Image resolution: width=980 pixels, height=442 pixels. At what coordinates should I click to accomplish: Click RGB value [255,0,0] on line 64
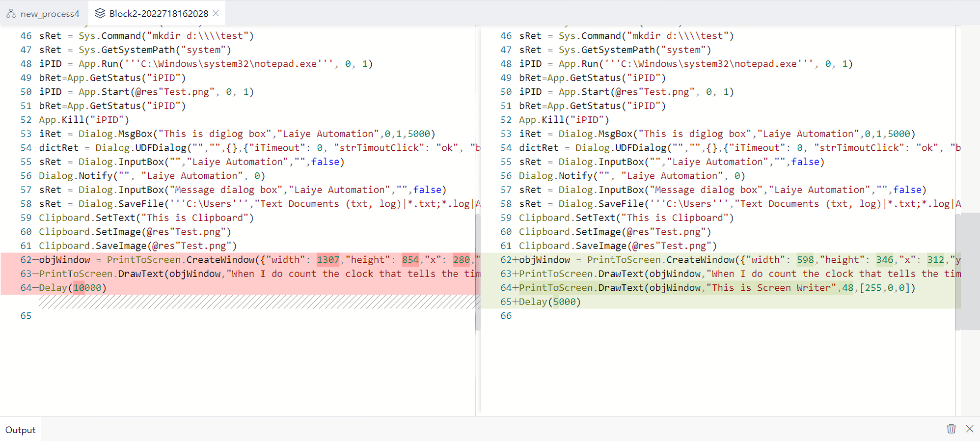885,288
